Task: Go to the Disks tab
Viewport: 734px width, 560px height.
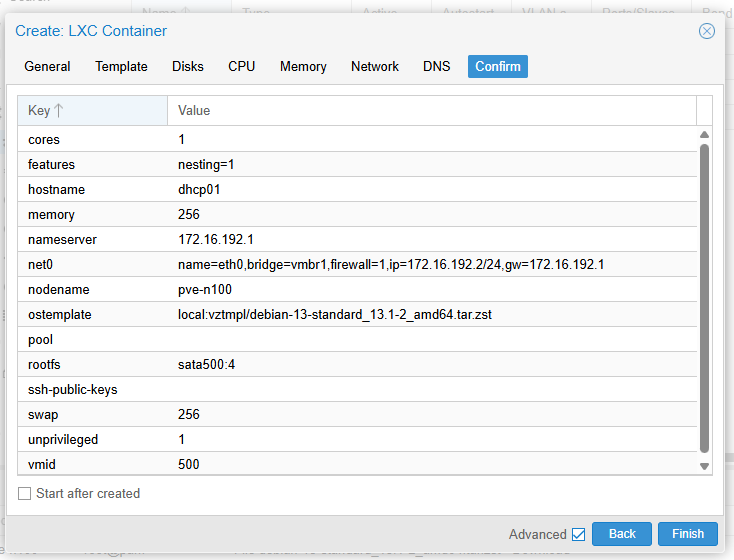Action: tap(188, 67)
